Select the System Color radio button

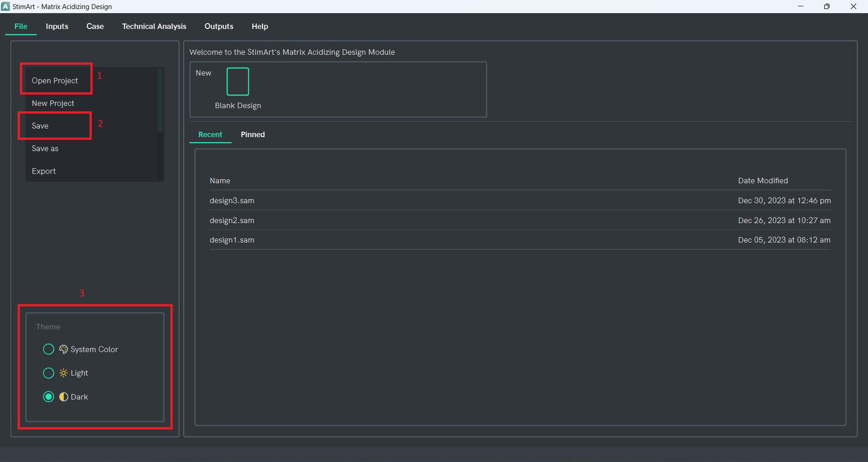tap(48, 349)
